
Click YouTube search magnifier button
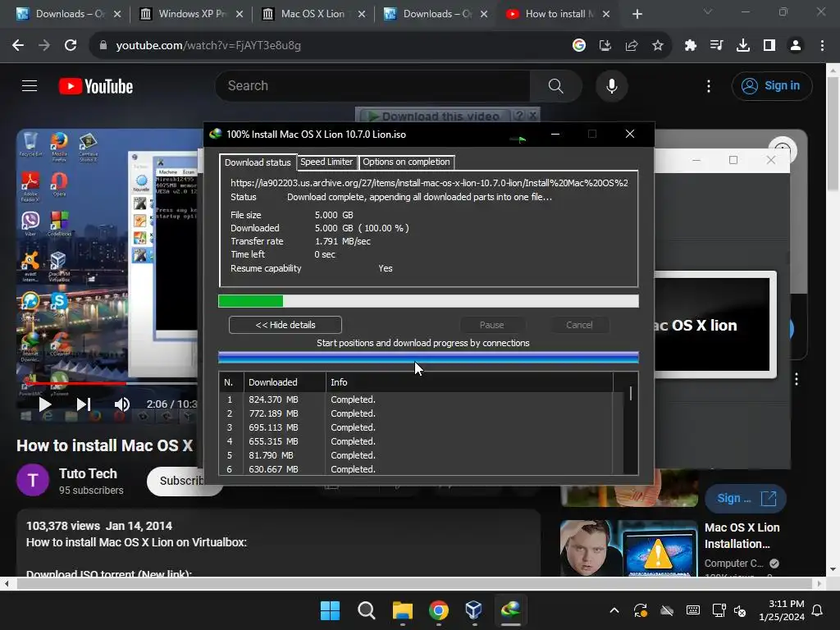click(x=555, y=85)
